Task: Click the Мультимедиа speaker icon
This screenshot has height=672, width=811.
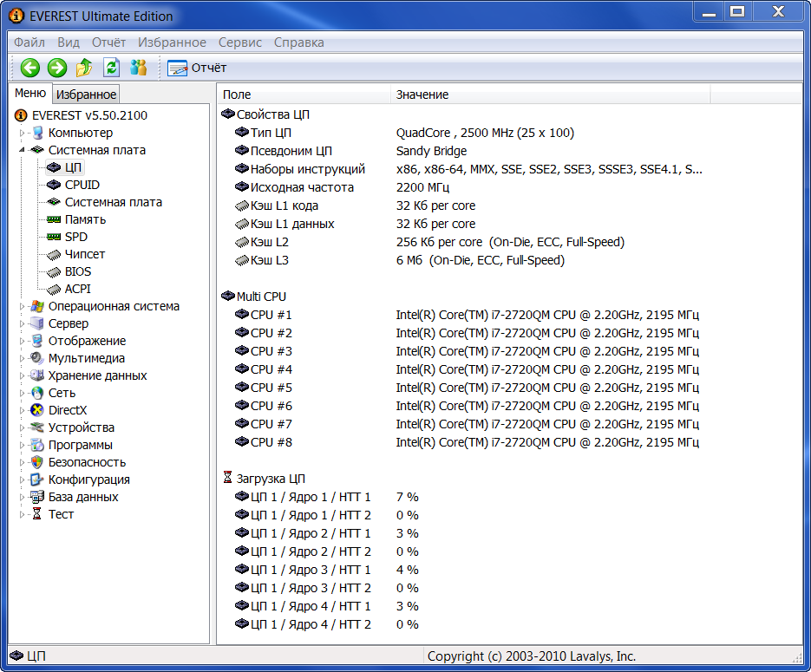Action: click(37, 358)
